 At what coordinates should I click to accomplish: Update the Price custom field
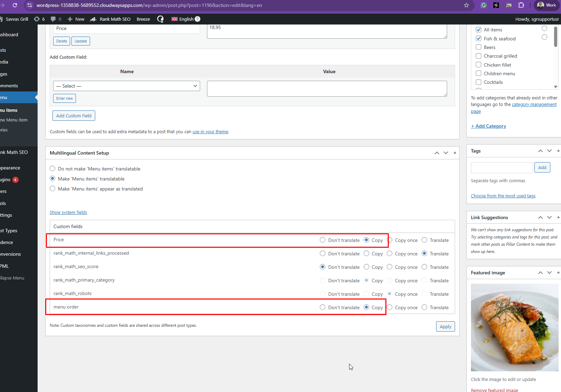click(x=81, y=41)
